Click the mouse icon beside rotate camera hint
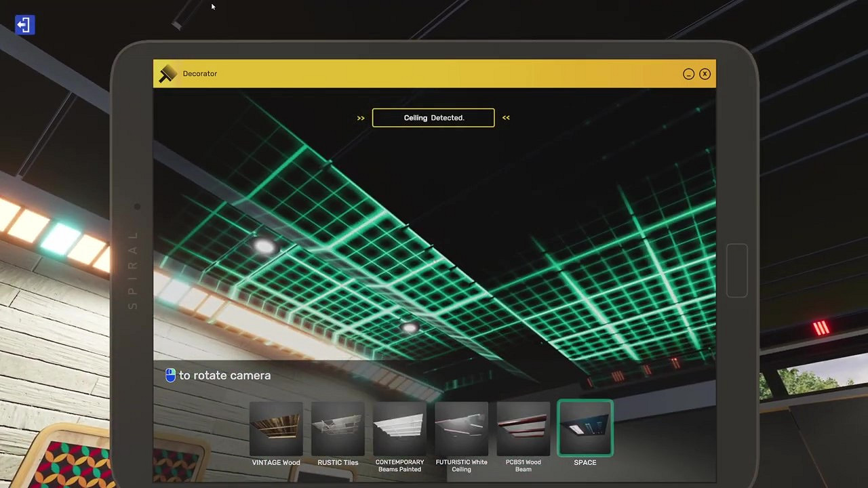This screenshot has width=868, height=488. click(x=170, y=375)
